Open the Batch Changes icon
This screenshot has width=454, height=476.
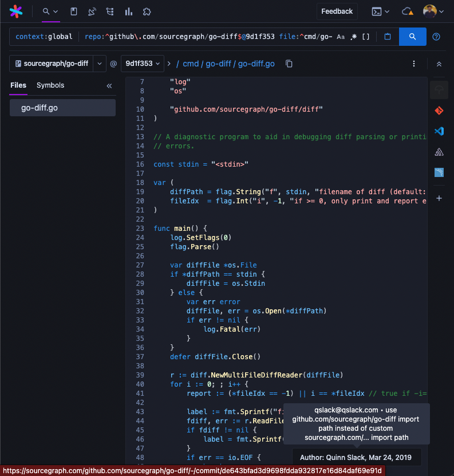click(x=110, y=11)
